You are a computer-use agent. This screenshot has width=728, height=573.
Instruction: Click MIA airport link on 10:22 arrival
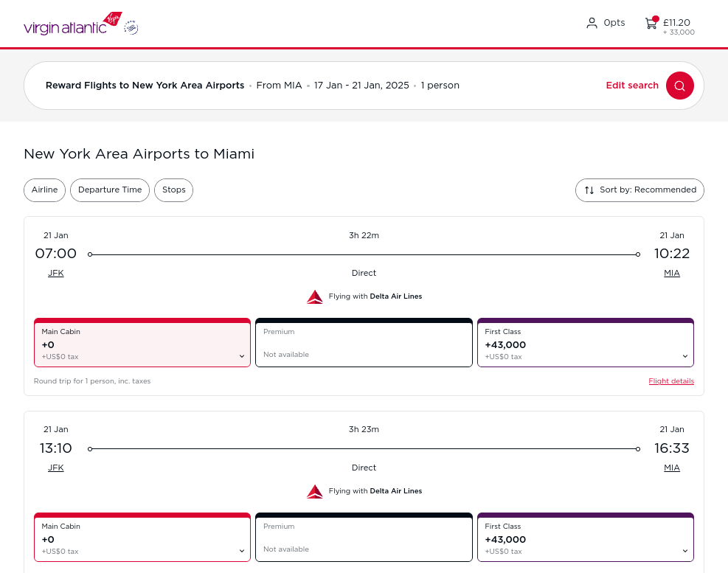pyautogui.click(x=672, y=273)
